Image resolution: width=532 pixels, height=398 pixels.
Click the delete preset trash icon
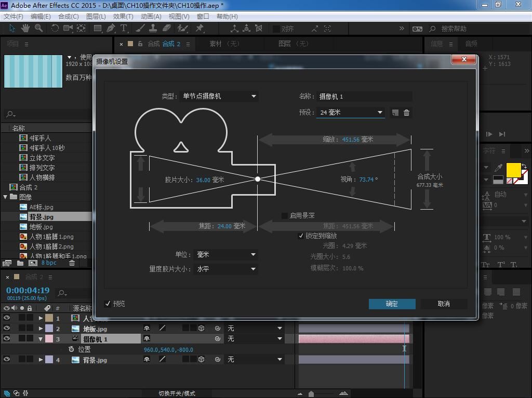point(406,113)
